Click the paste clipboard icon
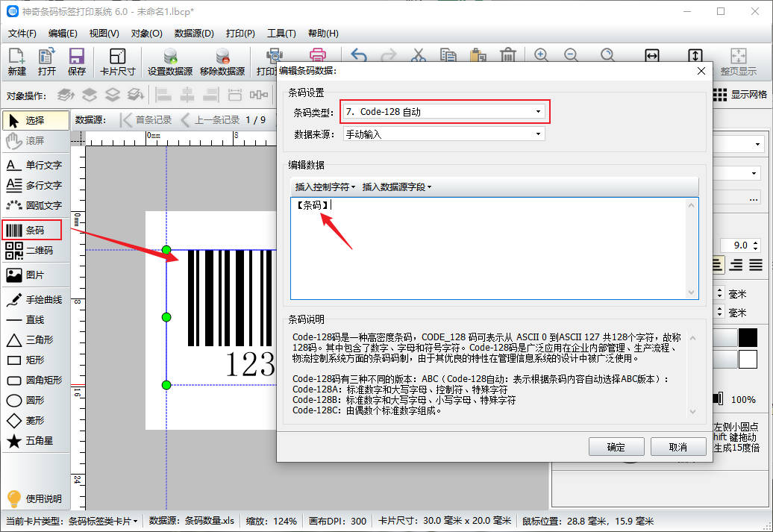 tap(478, 55)
